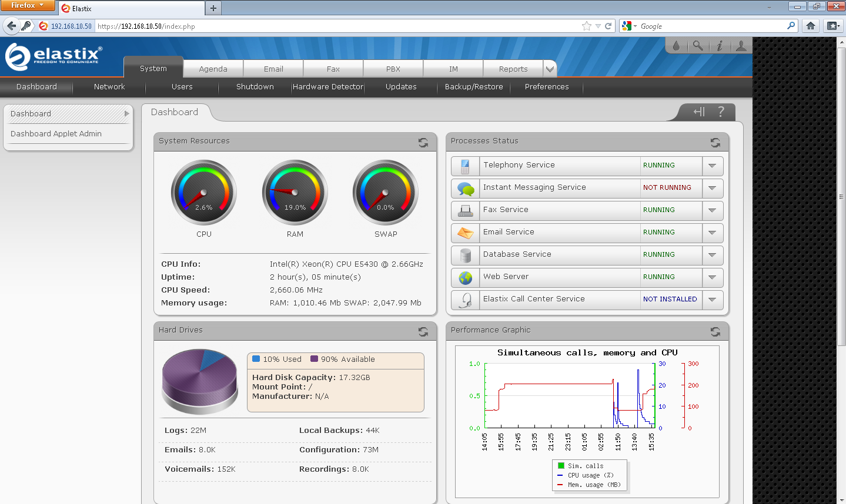Open the Reports tab
Screen dimensions: 846x504
coord(513,69)
